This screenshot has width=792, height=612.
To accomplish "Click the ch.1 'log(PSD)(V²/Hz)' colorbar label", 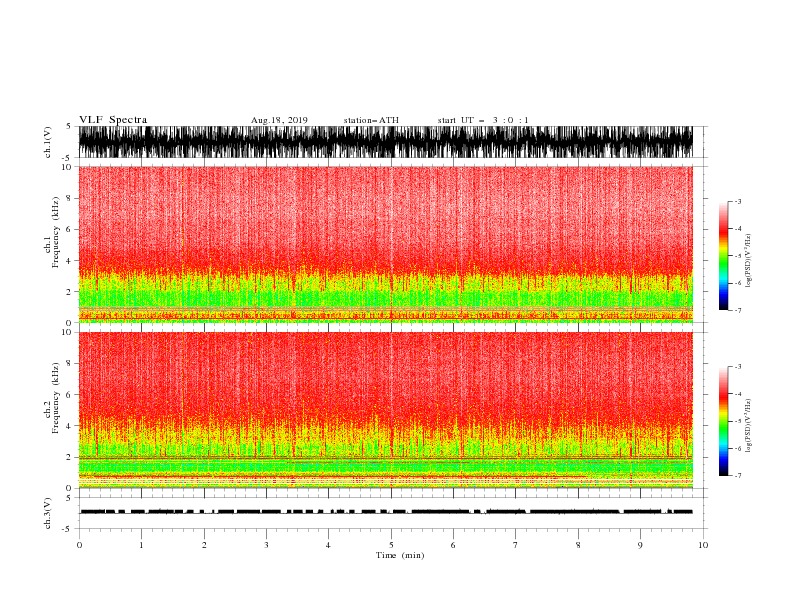I will 748,261.
